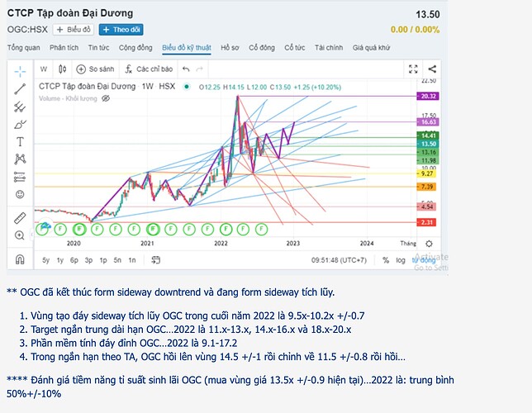532x413 pixels.
Task: Select the 5n time range
Action: tap(117, 260)
